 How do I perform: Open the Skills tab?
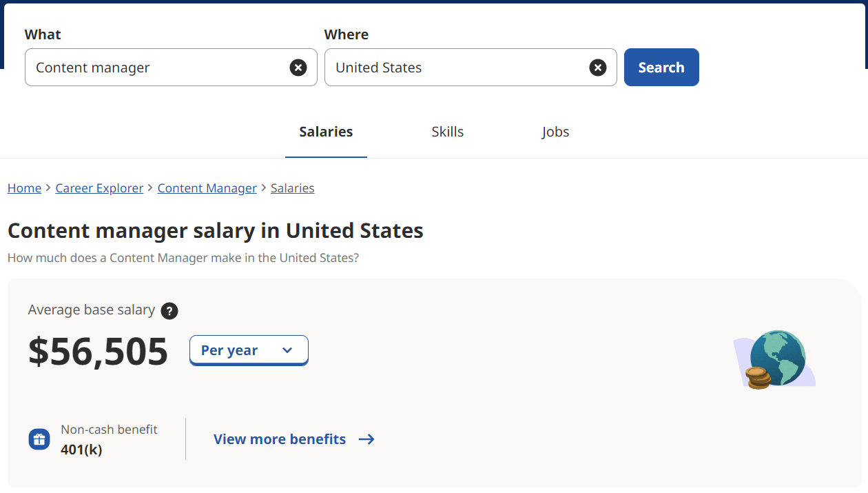(448, 132)
